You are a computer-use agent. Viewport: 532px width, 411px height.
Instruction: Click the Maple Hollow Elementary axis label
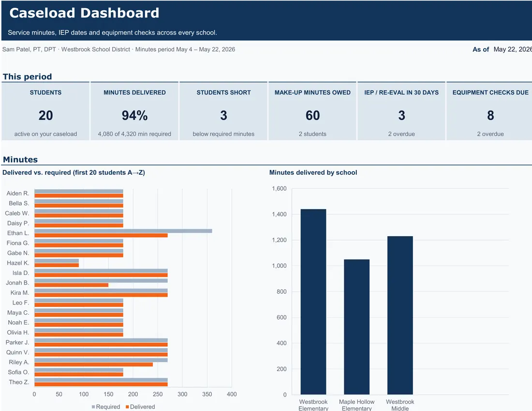pyautogui.click(x=356, y=405)
